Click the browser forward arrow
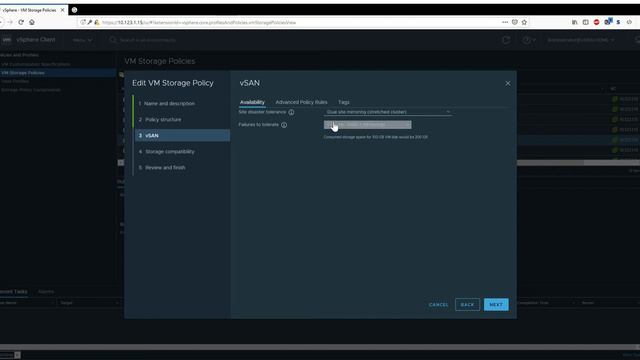 click(10, 22)
